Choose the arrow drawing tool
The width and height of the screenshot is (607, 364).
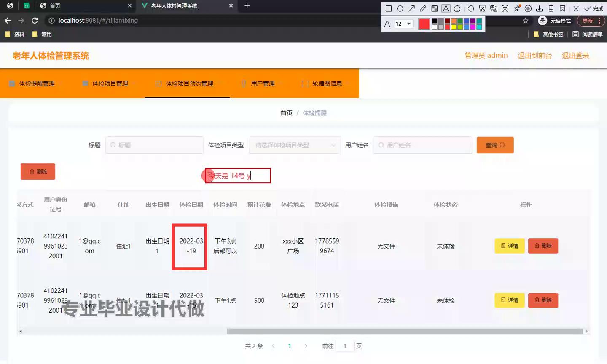tap(411, 8)
